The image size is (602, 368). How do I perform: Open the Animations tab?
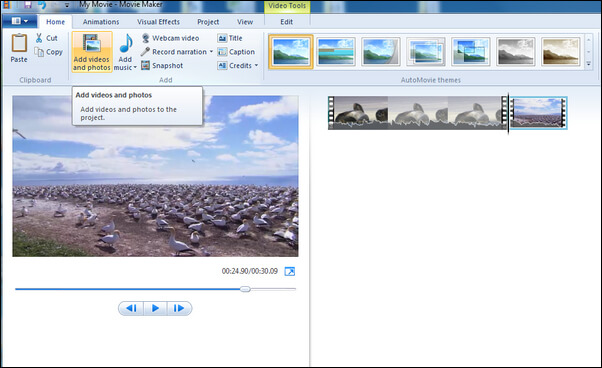pyautogui.click(x=101, y=22)
